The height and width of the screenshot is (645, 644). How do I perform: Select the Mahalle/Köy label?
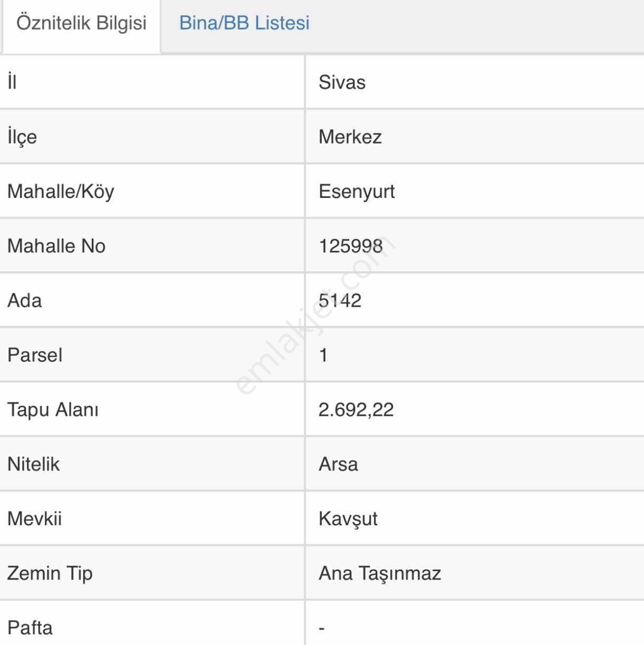61,192
